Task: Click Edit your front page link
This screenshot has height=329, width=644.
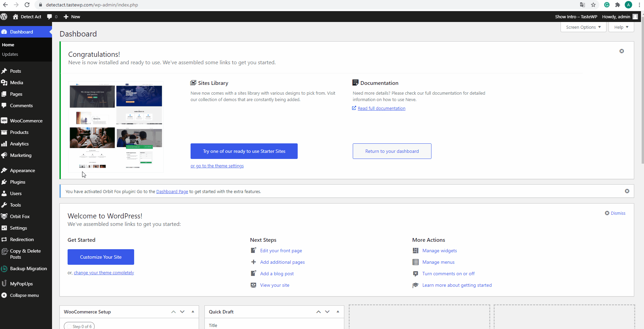Action: pos(281,251)
